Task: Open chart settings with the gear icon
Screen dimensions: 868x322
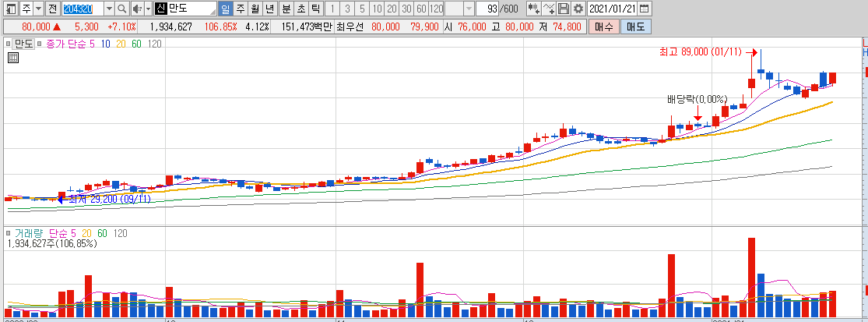Action: 578,9
